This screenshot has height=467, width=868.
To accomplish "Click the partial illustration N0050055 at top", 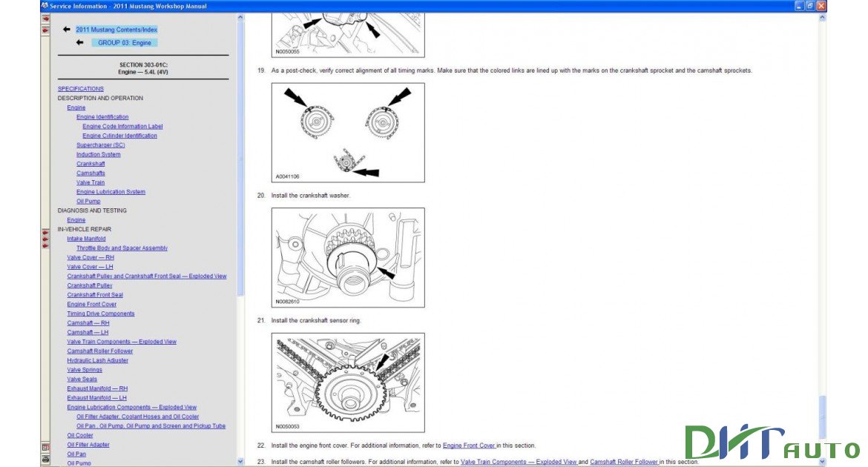I will click(x=348, y=36).
